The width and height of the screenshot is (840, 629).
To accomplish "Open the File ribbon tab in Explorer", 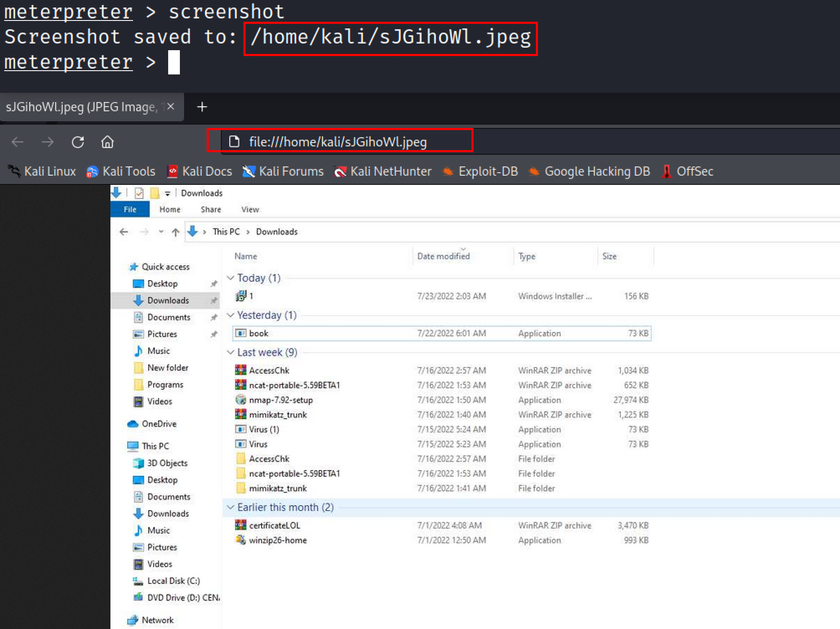I will click(x=130, y=210).
